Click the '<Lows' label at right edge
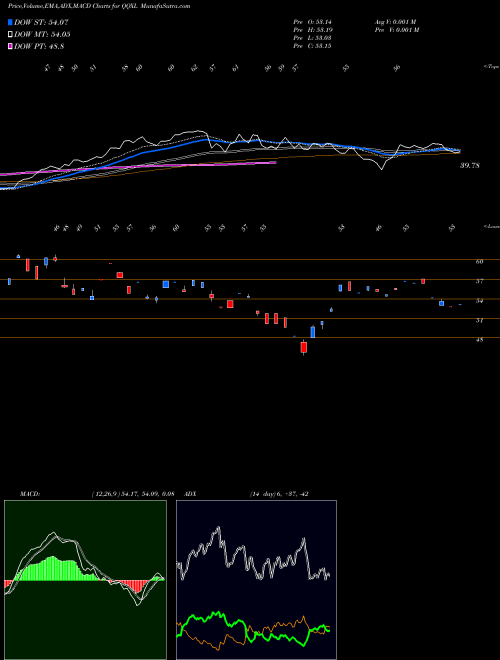 [491, 226]
